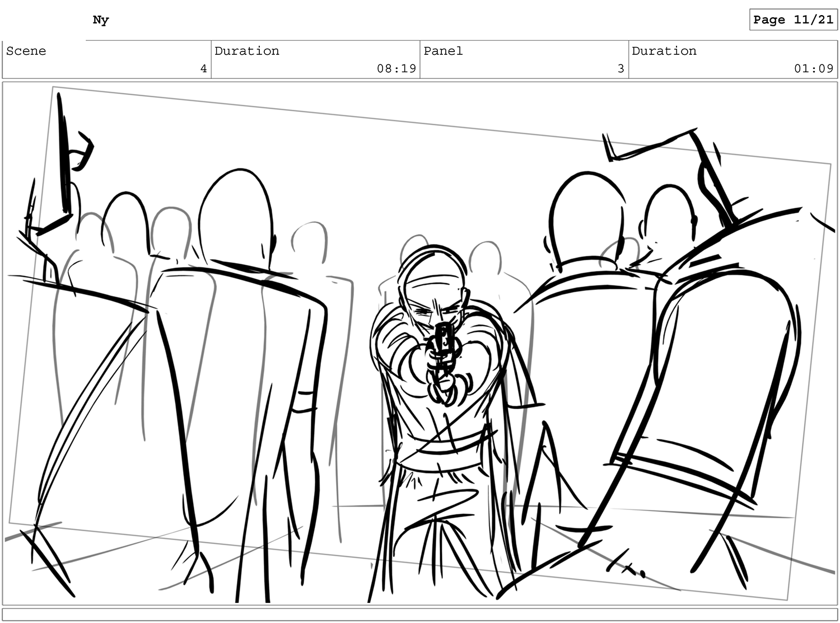840x623 pixels.
Task: Click the panel Duration label on right
Action: 664,51
